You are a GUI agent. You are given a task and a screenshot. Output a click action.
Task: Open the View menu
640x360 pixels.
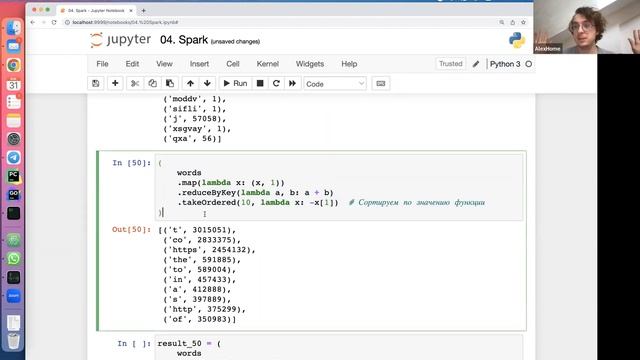click(x=164, y=64)
